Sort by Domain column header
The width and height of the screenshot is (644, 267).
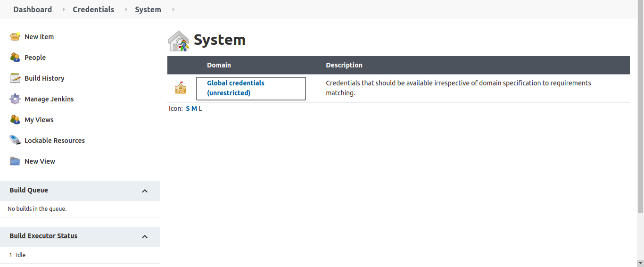click(x=219, y=65)
